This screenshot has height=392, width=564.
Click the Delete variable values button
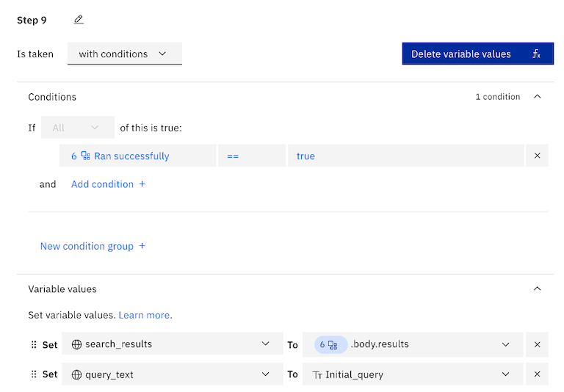click(x=477, y=54)
